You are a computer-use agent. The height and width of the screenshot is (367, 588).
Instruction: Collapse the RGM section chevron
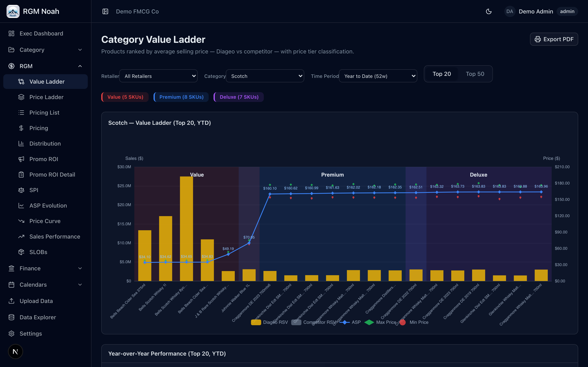80,66
